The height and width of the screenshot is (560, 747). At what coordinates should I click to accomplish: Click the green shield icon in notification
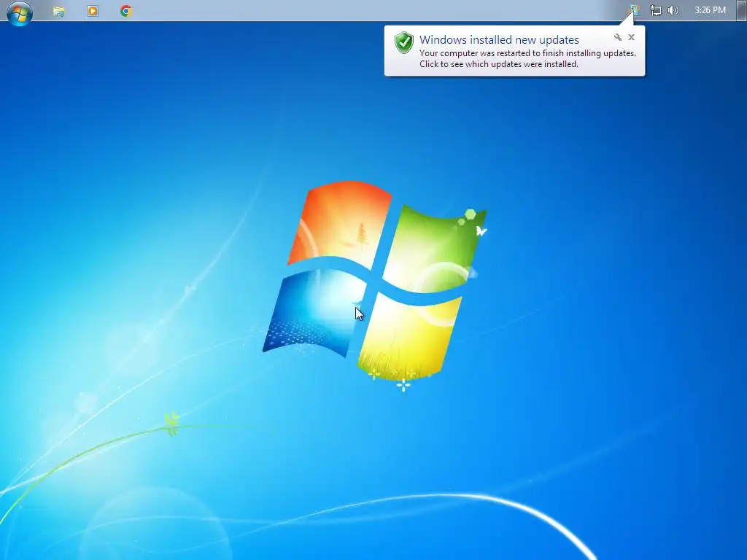pos(404,43)
